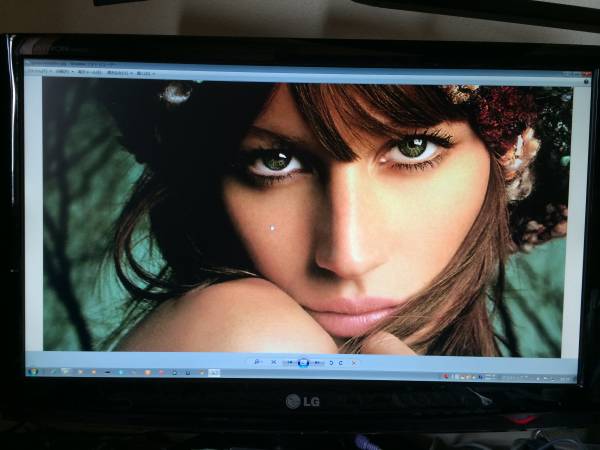Viewport: 600px width, 450px height.
Task: Start the slide show with center button
Action: pos(303,362)
